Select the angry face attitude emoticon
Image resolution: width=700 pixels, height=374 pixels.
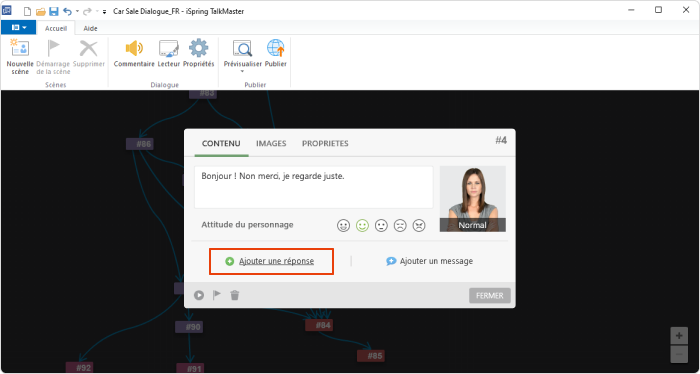click(419, 226)
